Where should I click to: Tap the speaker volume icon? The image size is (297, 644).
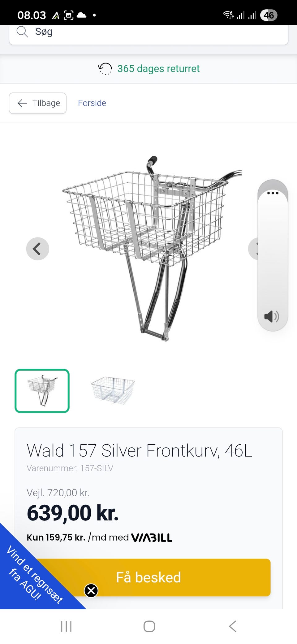[x=272, y=316]
